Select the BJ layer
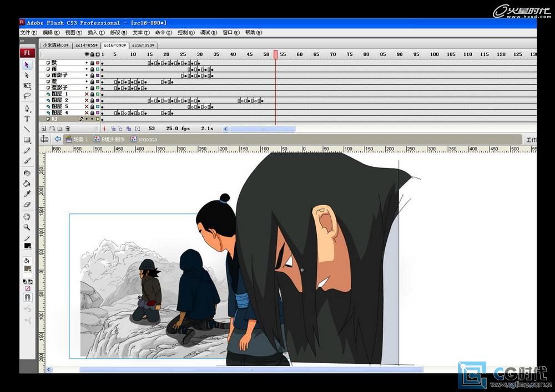555x392 pixels. point(70,119)
